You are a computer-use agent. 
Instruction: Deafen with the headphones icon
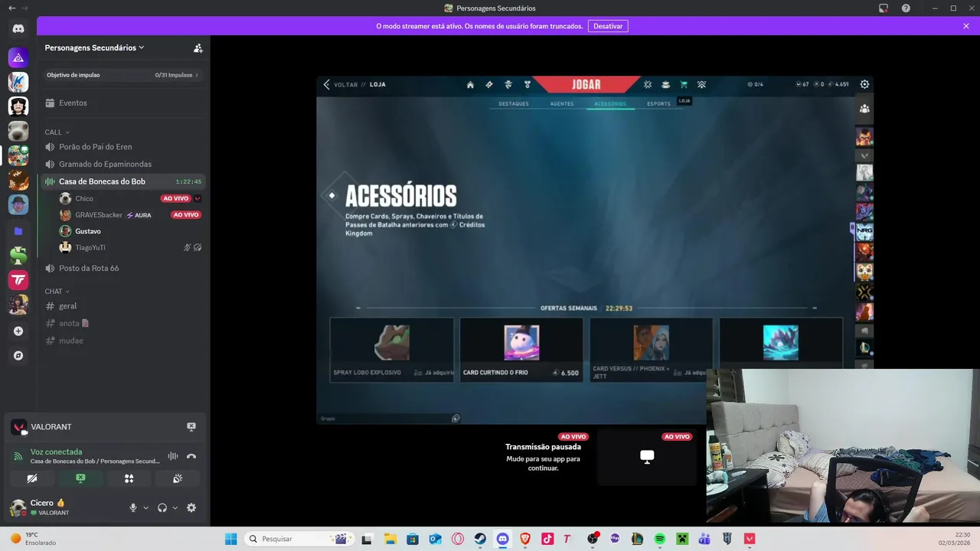click(x=162, y=507)
